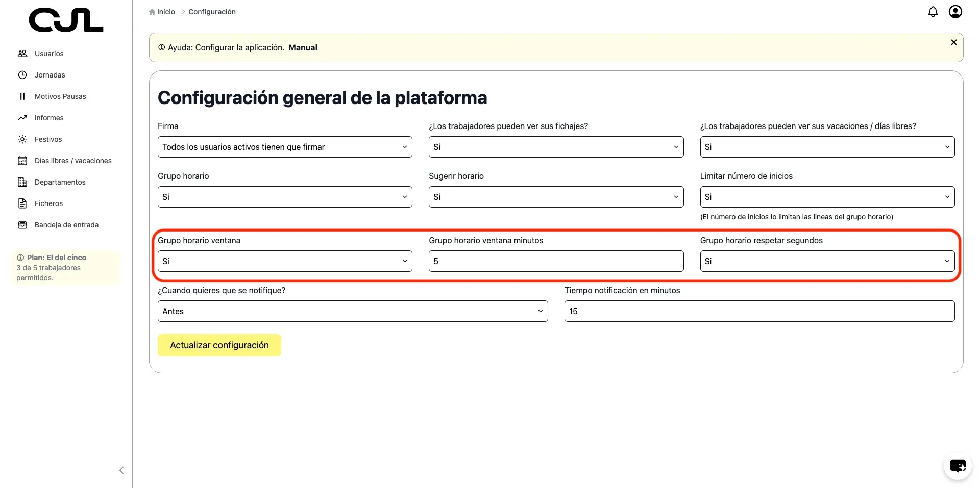This screenshot has height=488, width=980.
Task: Open the Sugerir horario dropdown
Action: [x=556, y=197]
